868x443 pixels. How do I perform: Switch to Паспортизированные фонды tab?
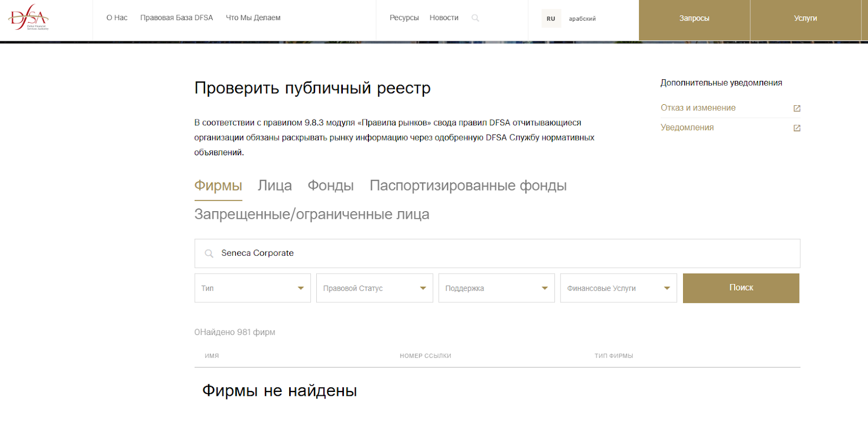(468, 186)
